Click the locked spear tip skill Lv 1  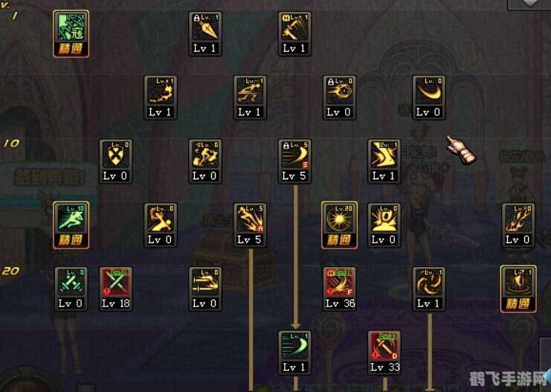[x=205, y=33]
